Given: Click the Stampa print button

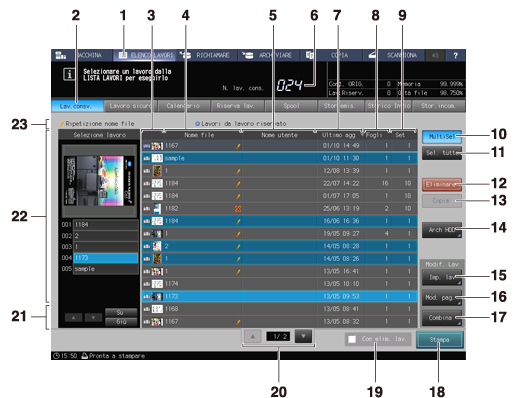Looking at the screenshot, I should pos(440,340).
